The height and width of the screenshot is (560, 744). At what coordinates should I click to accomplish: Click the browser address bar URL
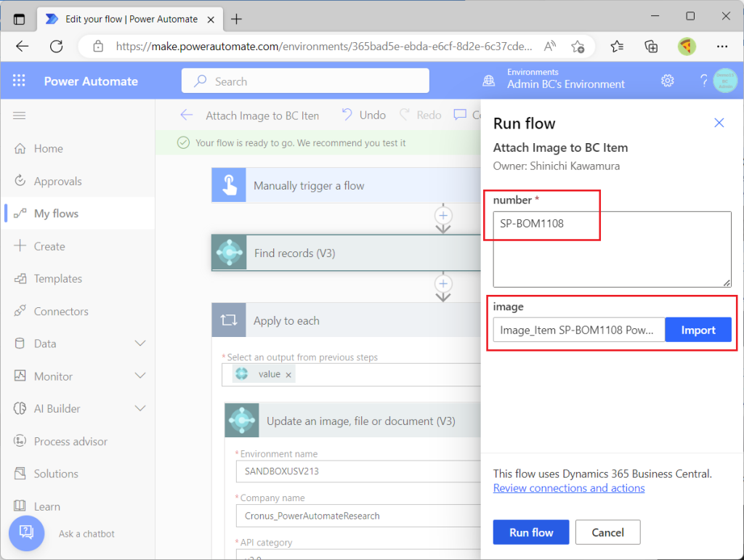(324, 46)
